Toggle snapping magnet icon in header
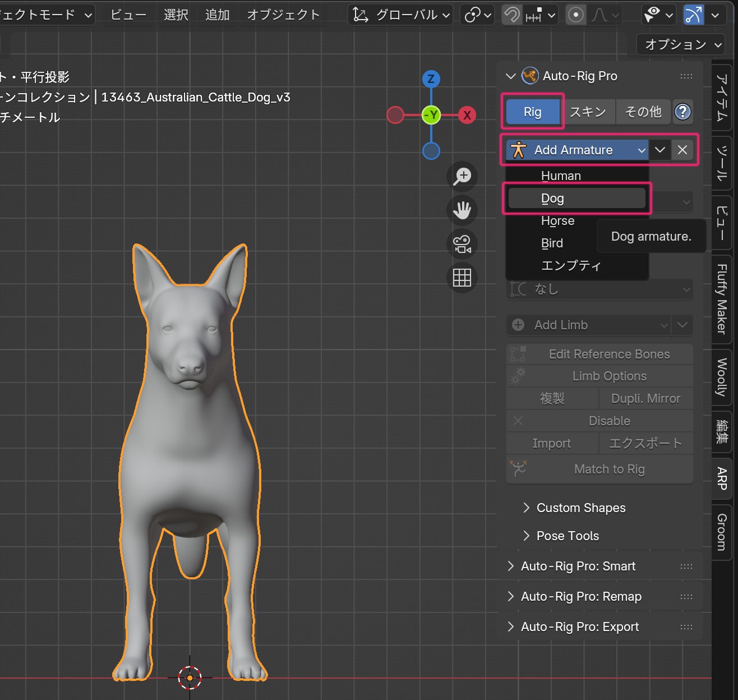 [x=511, y=15]
